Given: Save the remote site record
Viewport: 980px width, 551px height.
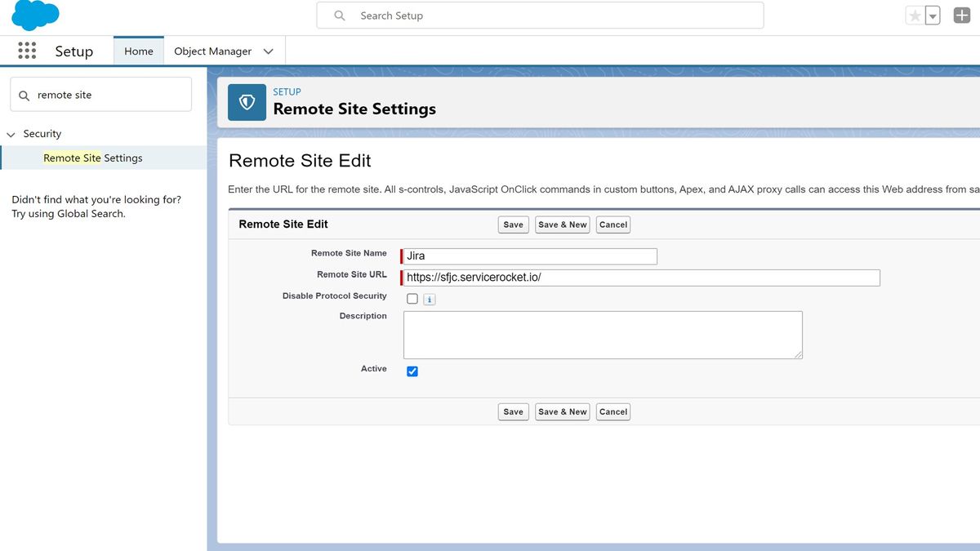Looking at the screenshot, I should click(513, 224).
